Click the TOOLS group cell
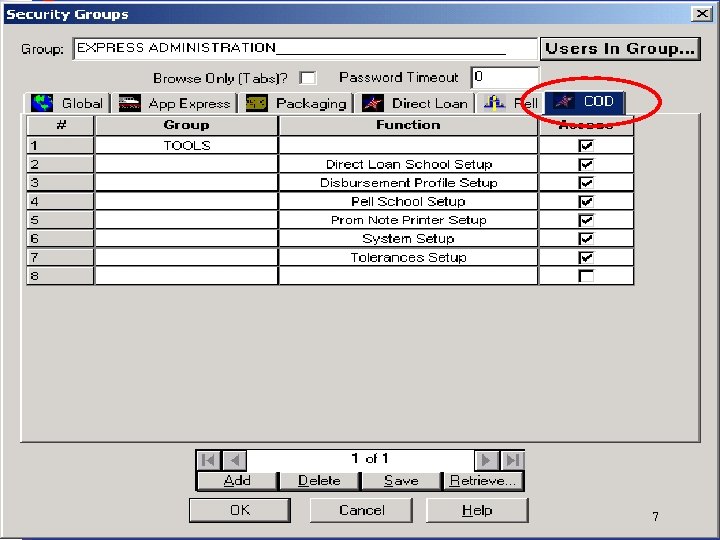 [x=186, y=146]
